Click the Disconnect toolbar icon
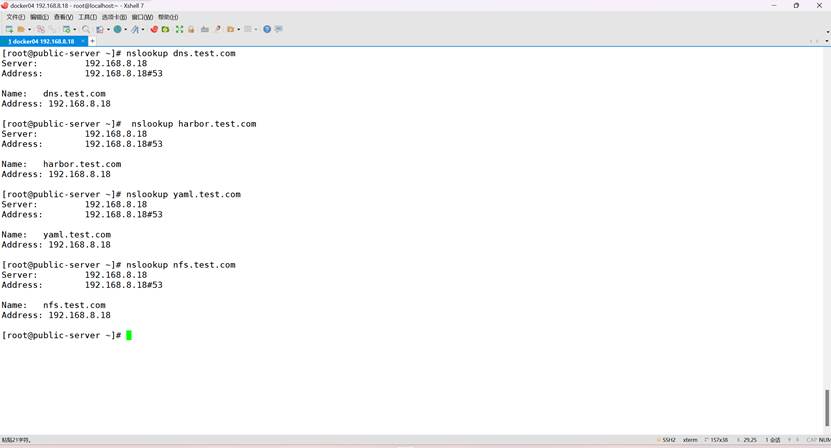 coord(41,29)
